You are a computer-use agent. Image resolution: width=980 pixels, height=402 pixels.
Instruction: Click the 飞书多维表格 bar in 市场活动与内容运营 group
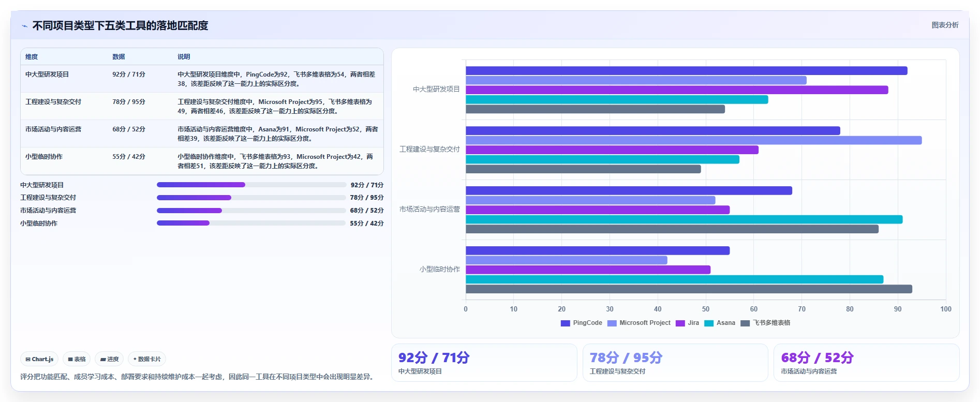click(x=672, y=229)
